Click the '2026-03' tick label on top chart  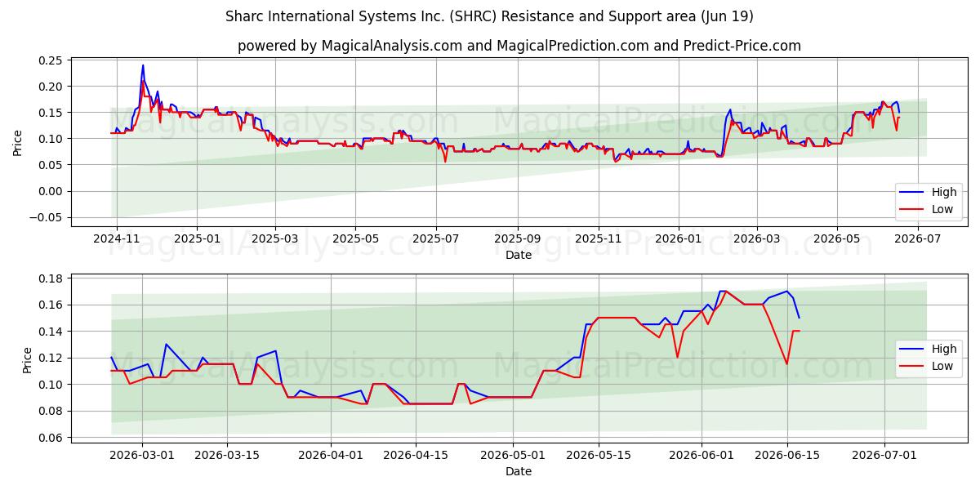756,238
